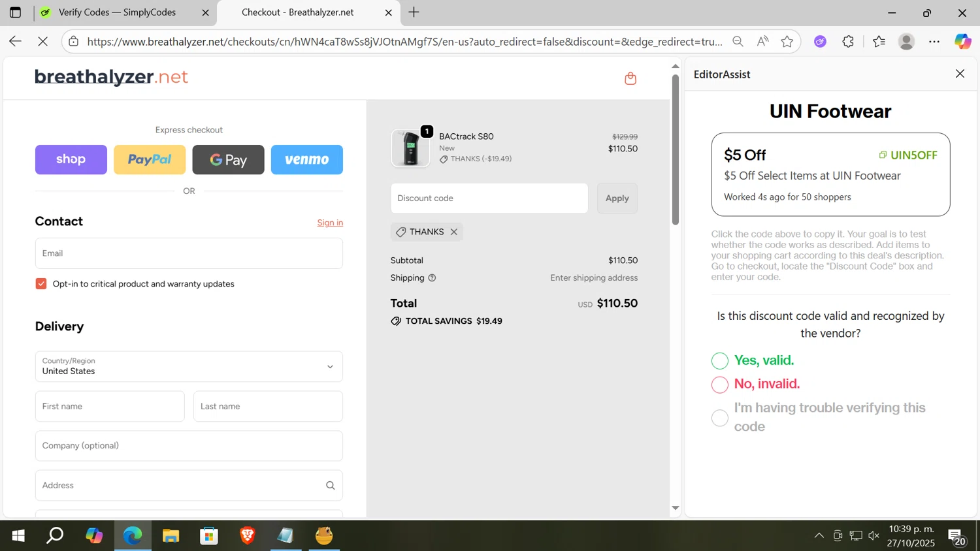
Task: Activate the Read aloud icon
Action: [762, 41]
